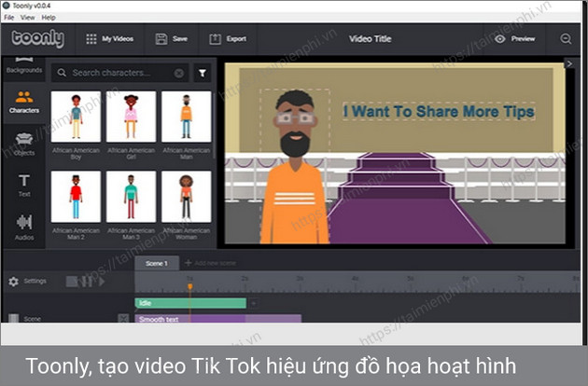Save the project using the Save button
This screenshot has width=588, height=386.
point(171,39)
